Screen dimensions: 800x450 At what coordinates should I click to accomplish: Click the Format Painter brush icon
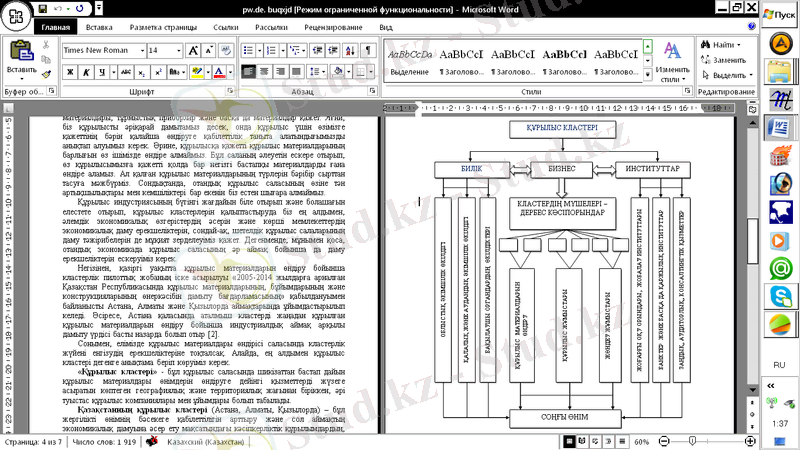46,73
